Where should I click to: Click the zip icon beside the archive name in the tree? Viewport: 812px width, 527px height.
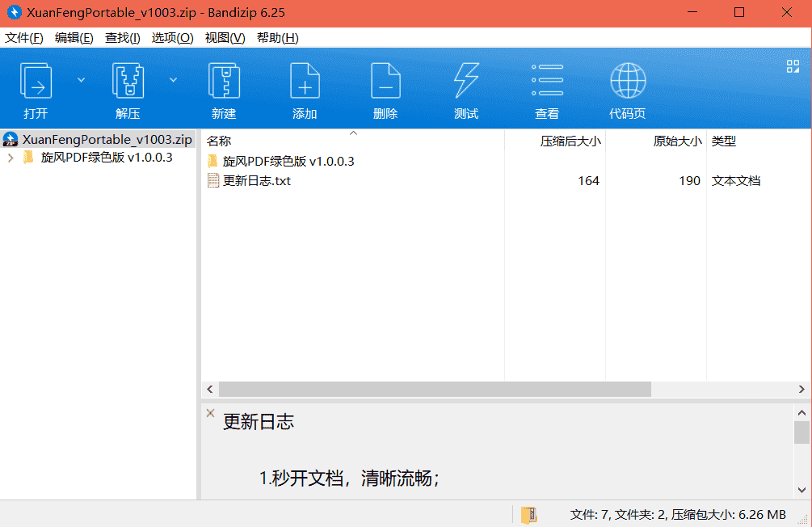point(11,139)
